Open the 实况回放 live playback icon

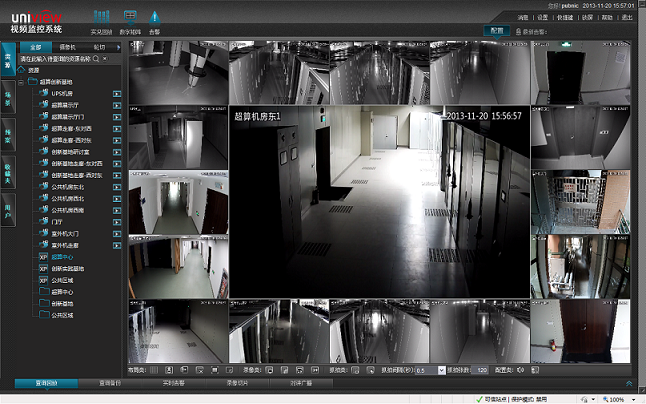[x=101, y=18]
